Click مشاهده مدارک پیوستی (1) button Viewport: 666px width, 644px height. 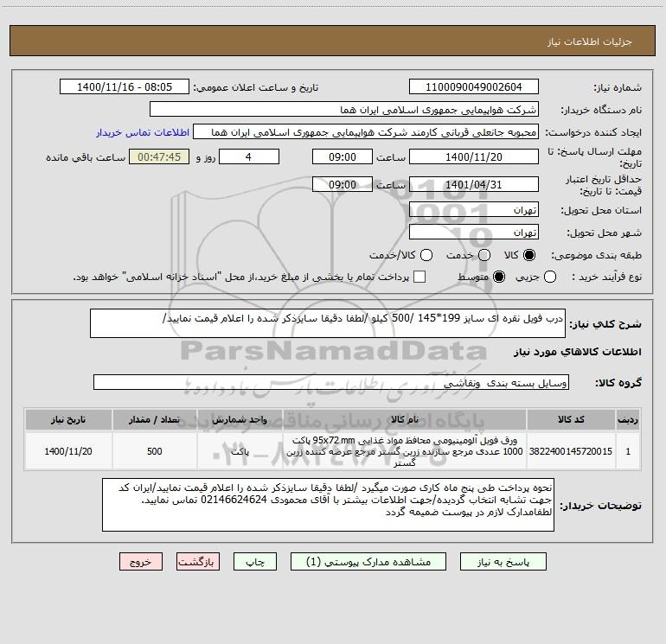pos(368,562)
